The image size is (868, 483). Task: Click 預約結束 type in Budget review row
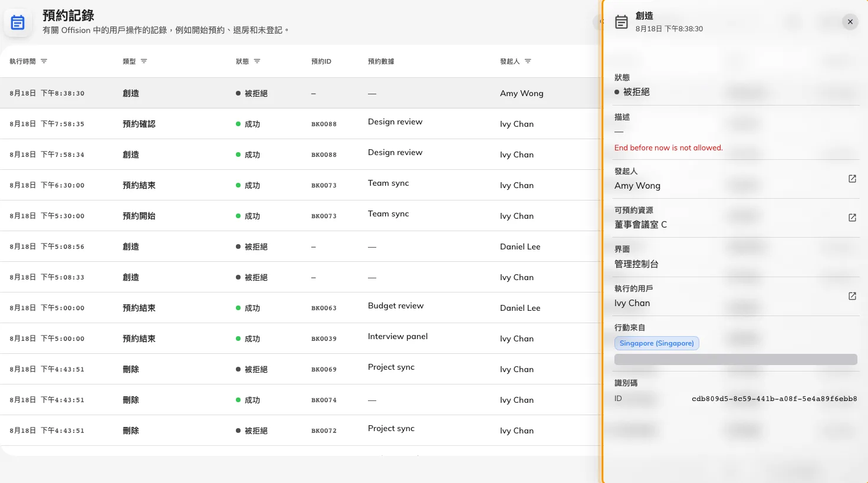tap(139, 308)
